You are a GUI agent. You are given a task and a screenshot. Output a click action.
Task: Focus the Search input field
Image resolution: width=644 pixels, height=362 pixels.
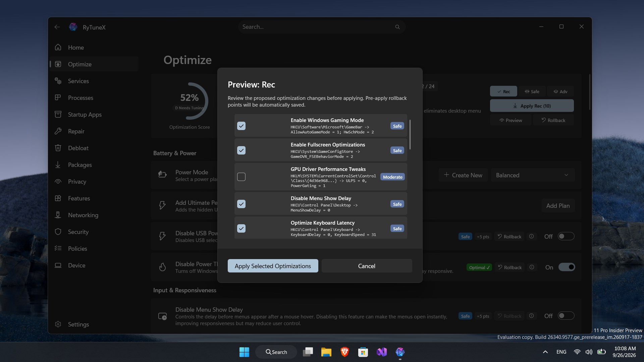[x=321, y=27]
